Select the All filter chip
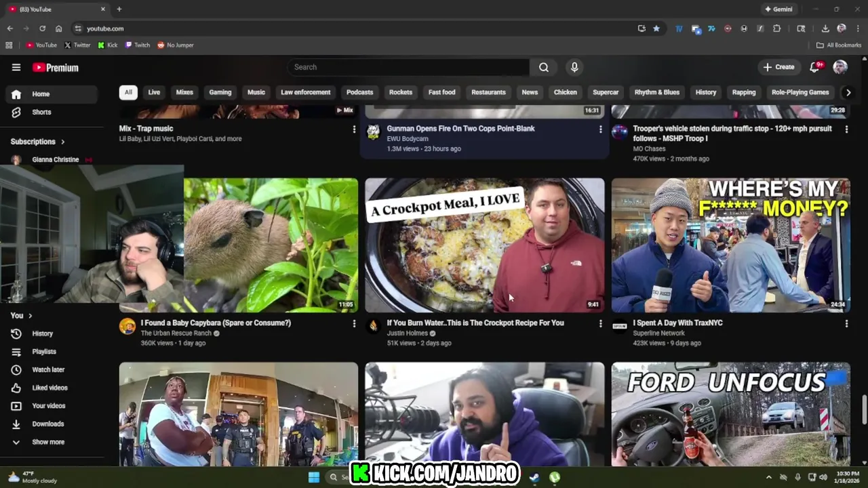Image resolution: width=868 pixels, height=488 pixels. point(128,92)
